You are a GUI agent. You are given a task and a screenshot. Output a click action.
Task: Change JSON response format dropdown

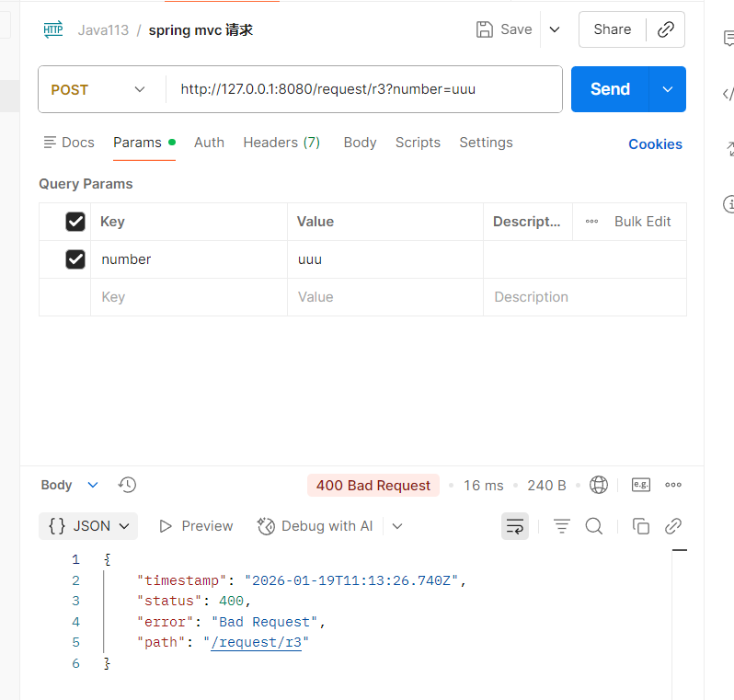point(88,526)
